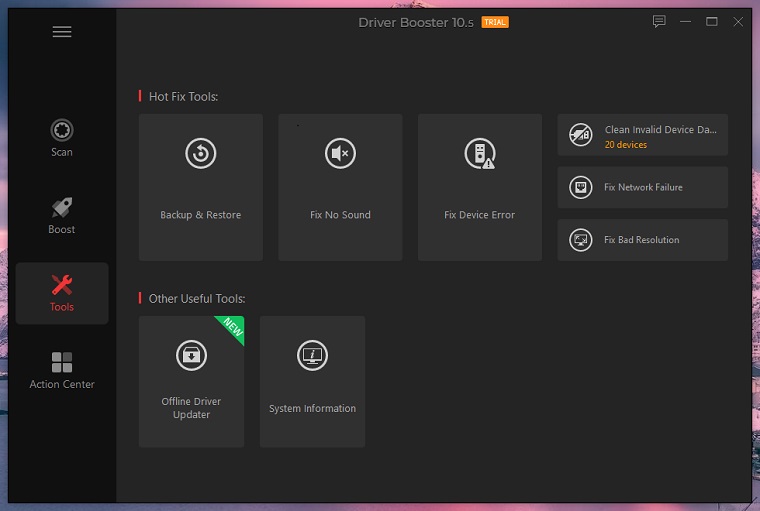Click the Backup & Restore label
This screenshot has width=760, height=511.
201,215
